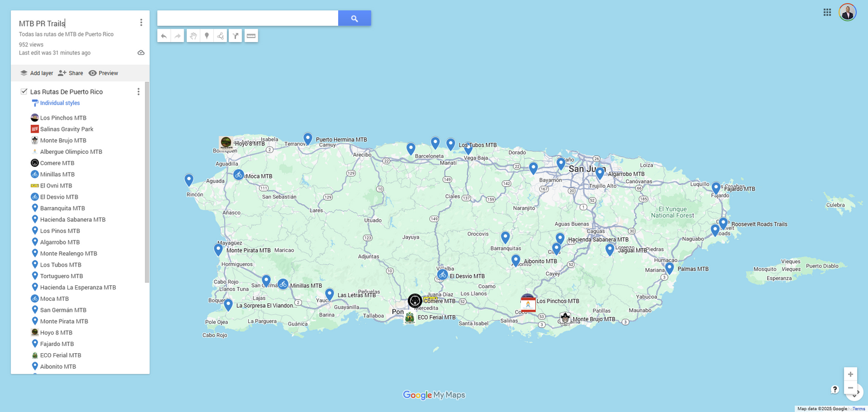Click the cloud save status icon
The image size is (868, 412).
(x=141, y=52)
